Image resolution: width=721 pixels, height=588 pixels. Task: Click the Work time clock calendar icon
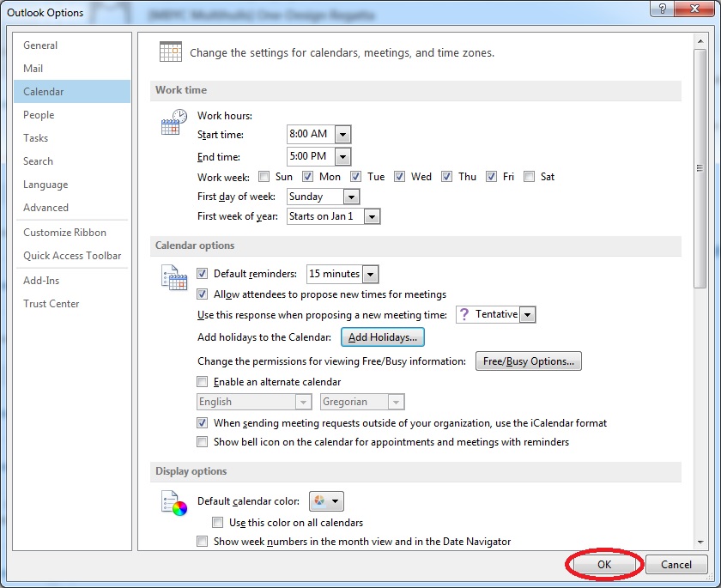tap(173, 122)
